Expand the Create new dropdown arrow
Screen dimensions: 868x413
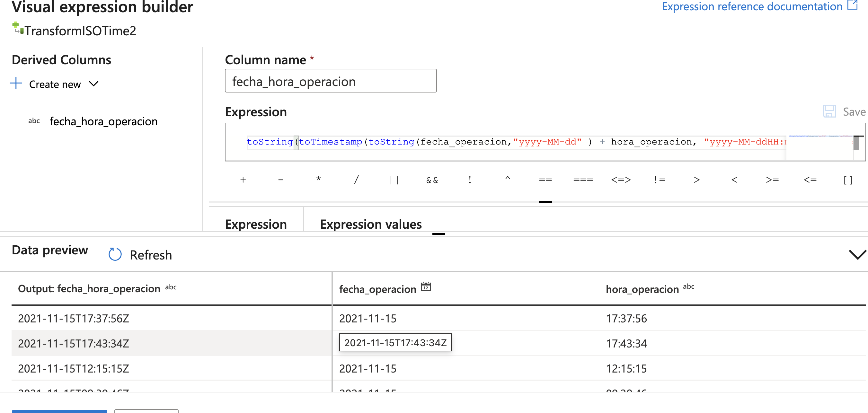click(94, 83)
